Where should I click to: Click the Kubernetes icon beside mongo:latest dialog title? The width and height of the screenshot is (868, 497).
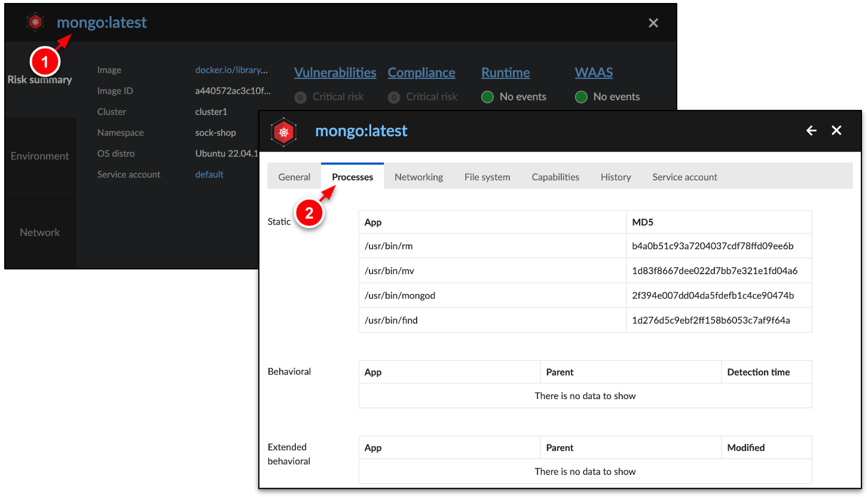click(x=283, y=132)
